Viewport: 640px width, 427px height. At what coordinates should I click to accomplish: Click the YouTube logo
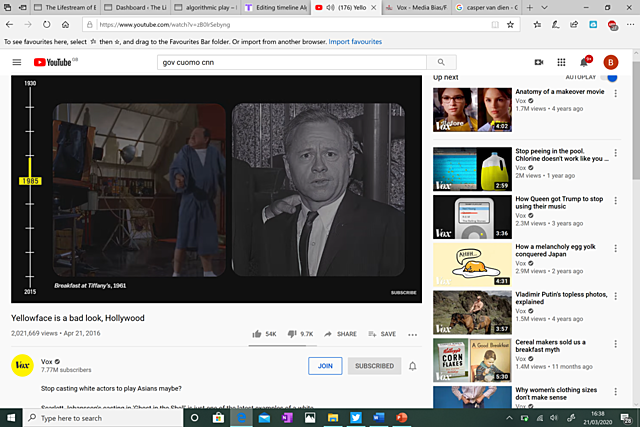click(53, 62)
